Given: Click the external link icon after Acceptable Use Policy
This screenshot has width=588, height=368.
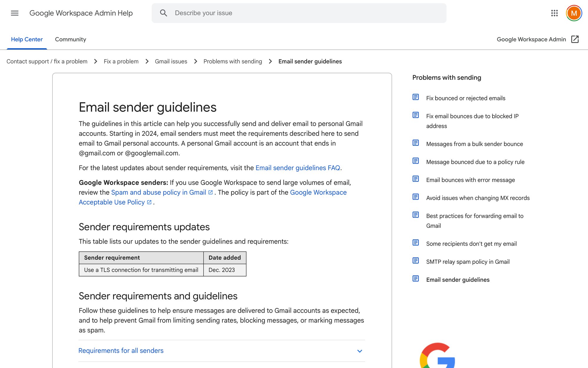Looking at the screenshot, I should [x=149, y=202].
